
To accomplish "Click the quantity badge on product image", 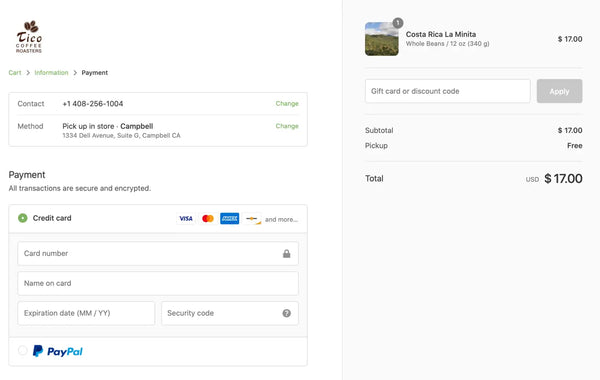I will coord(398,23).
